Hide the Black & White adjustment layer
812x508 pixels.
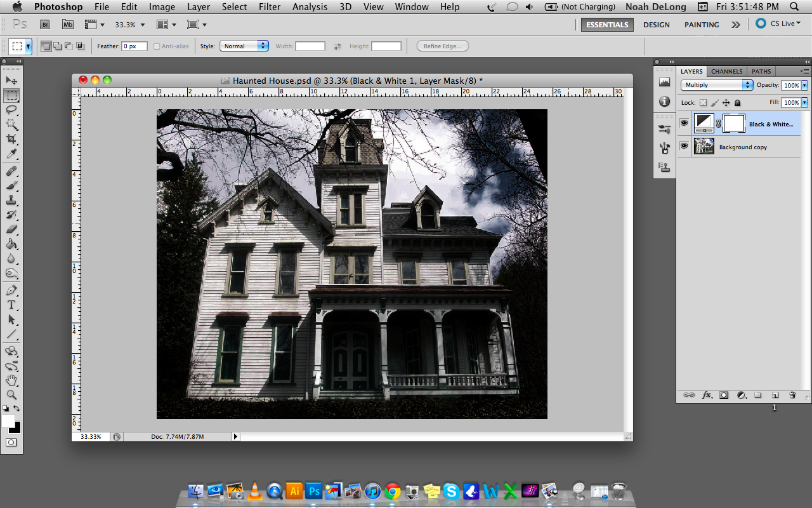[x=684, y=123]
